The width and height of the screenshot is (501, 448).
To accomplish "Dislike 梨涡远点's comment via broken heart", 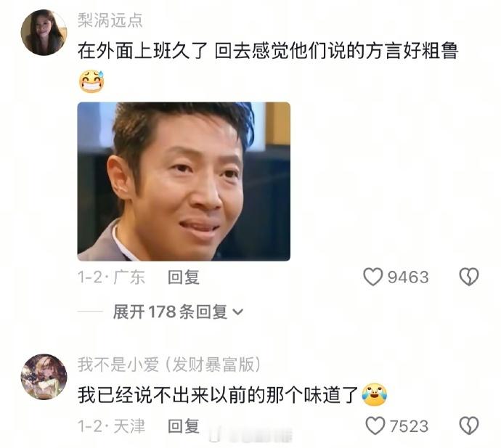I will click(x=469, y=277).
